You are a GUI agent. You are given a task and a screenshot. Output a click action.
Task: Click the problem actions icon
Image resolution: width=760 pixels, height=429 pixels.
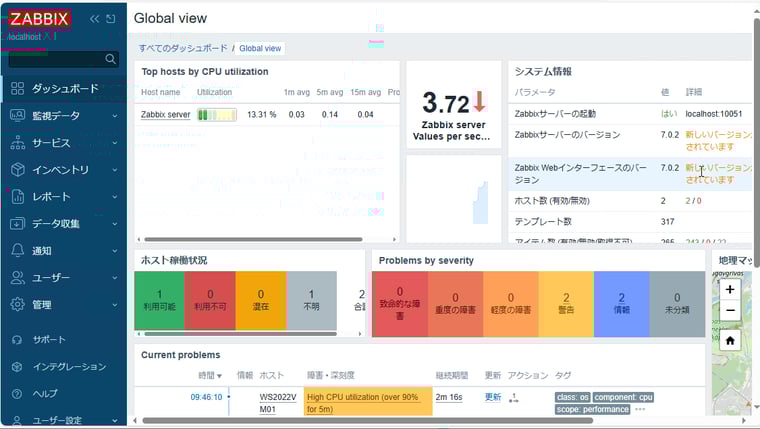(514, 397)
